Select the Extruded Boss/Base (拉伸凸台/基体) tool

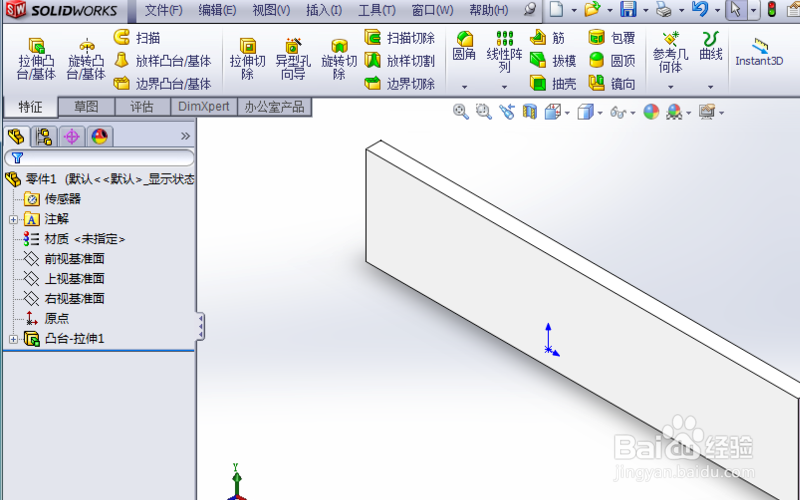click(x=36, y=59)
